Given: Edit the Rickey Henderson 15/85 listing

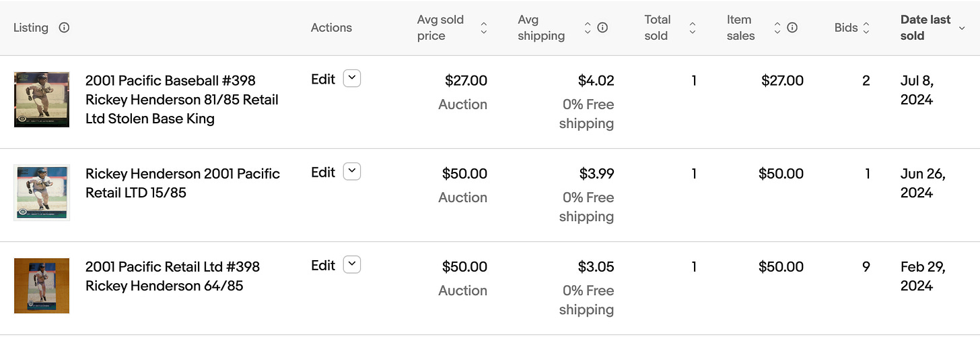Looking at the screenshot, I should [323, 172].
